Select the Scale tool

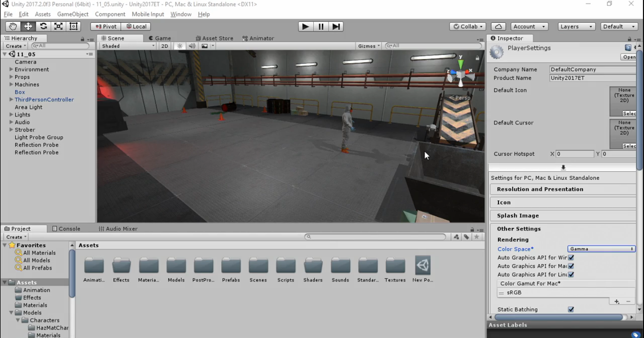58,26
